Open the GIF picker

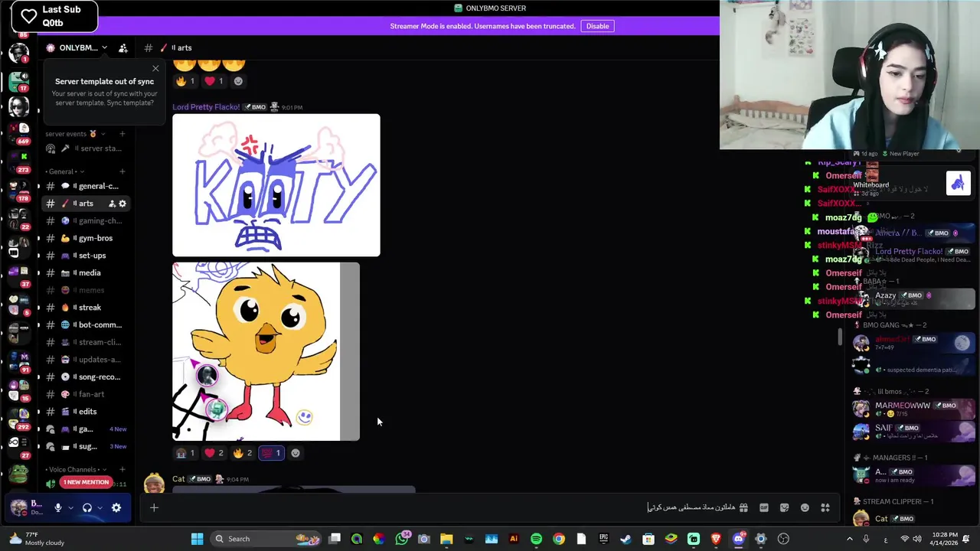pyautogui.click(x=764, y=507)
